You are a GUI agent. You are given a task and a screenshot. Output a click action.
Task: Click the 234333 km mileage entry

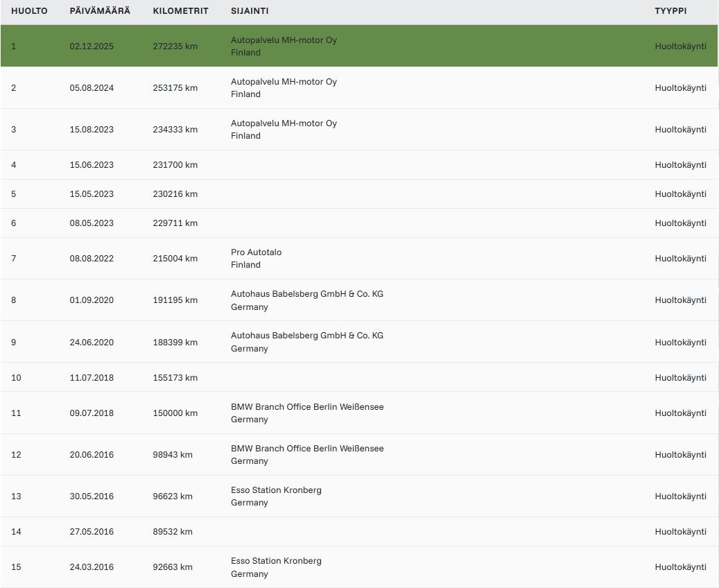(175, 130)
